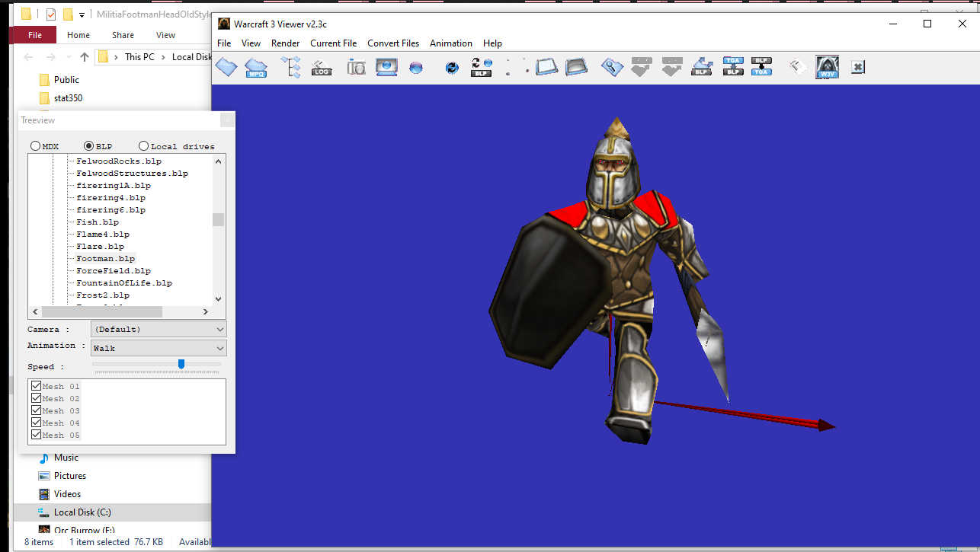Click the refresh BLP toolbar icon
980x552 pixels.
[x=482, y=67]
